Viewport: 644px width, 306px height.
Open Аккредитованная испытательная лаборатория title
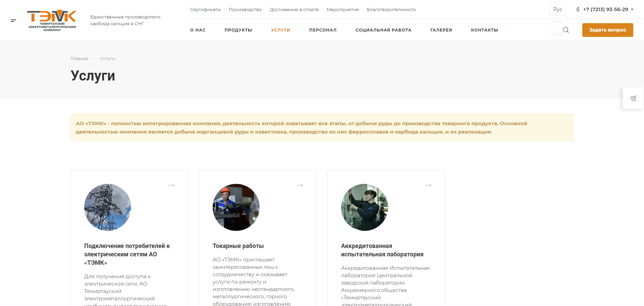click(382, 250)
